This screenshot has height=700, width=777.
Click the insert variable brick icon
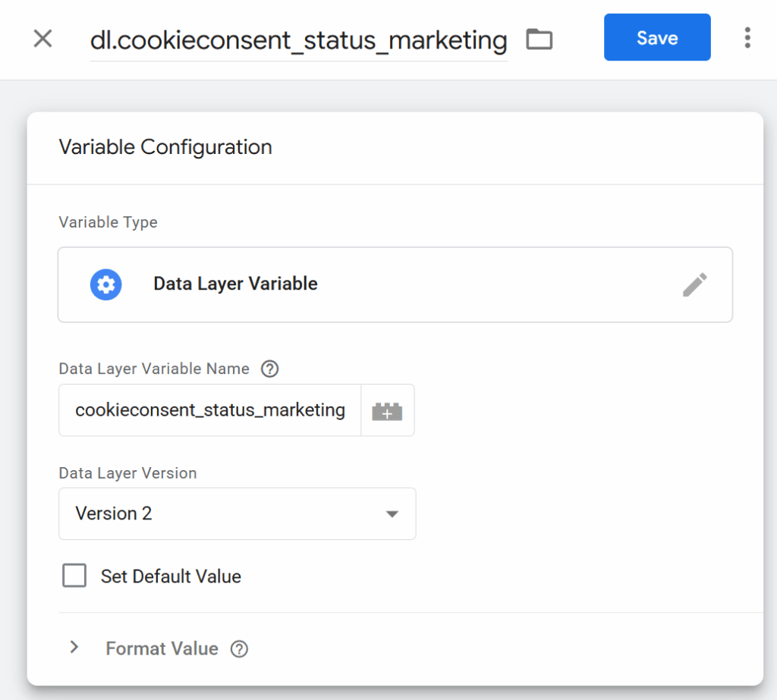(387, 411)
